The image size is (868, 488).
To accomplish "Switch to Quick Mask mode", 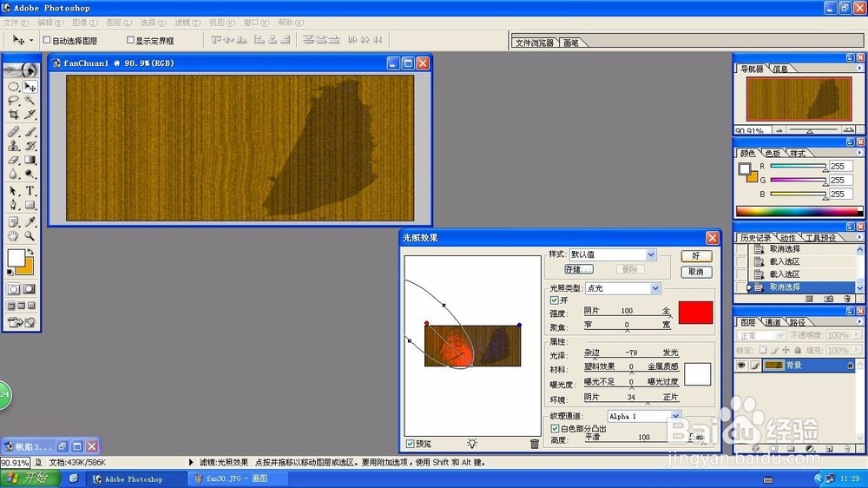I will (30, 289).
